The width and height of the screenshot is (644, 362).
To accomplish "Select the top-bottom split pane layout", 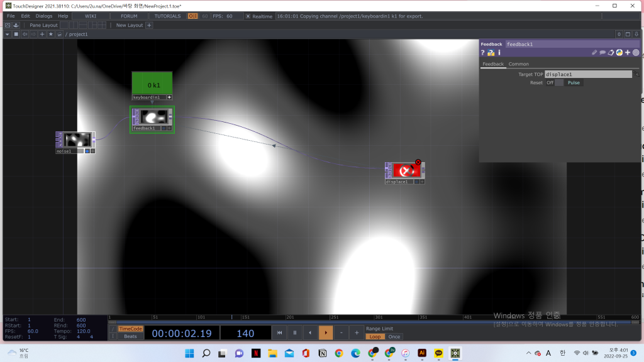I will 83,25.
